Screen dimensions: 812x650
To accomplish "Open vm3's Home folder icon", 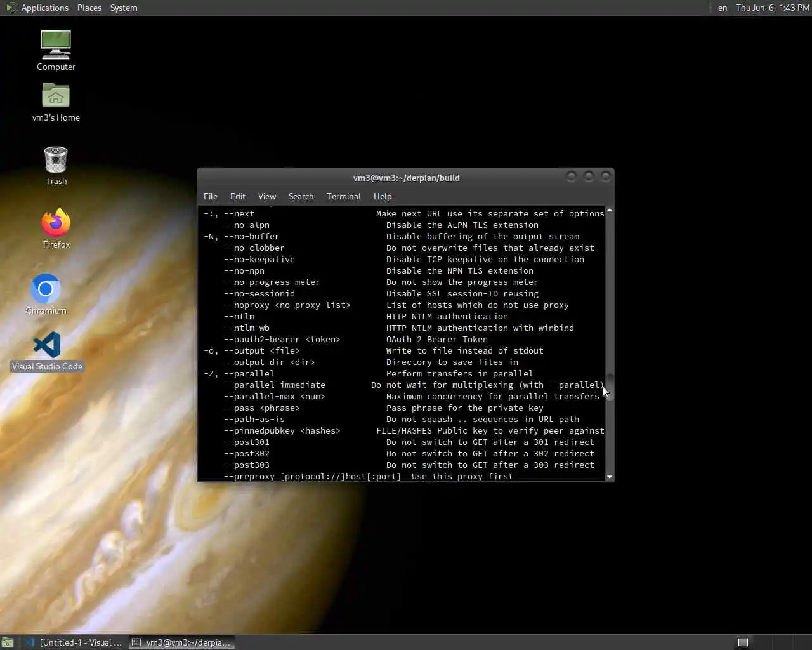I will (x=56, y=102).
